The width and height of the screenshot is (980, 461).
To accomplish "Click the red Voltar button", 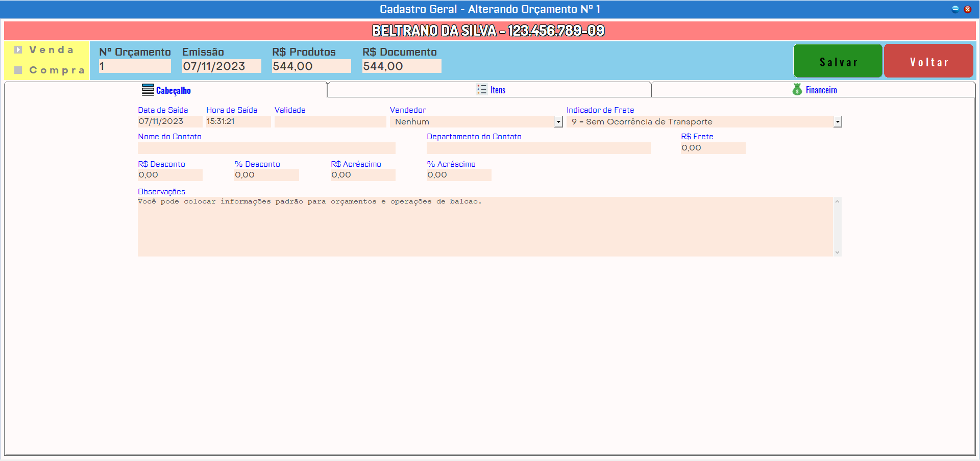I will (928, 61).
